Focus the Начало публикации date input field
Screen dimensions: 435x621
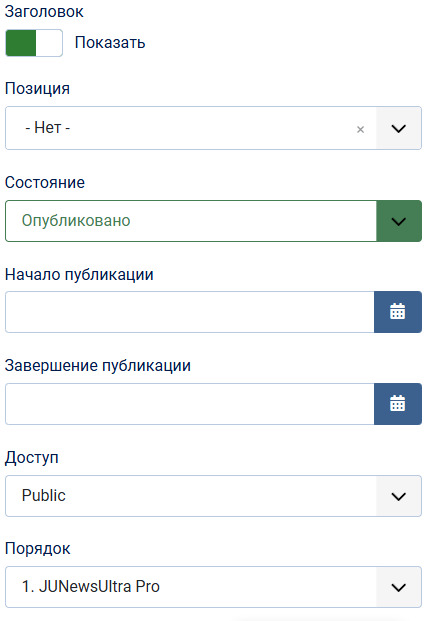190,312
